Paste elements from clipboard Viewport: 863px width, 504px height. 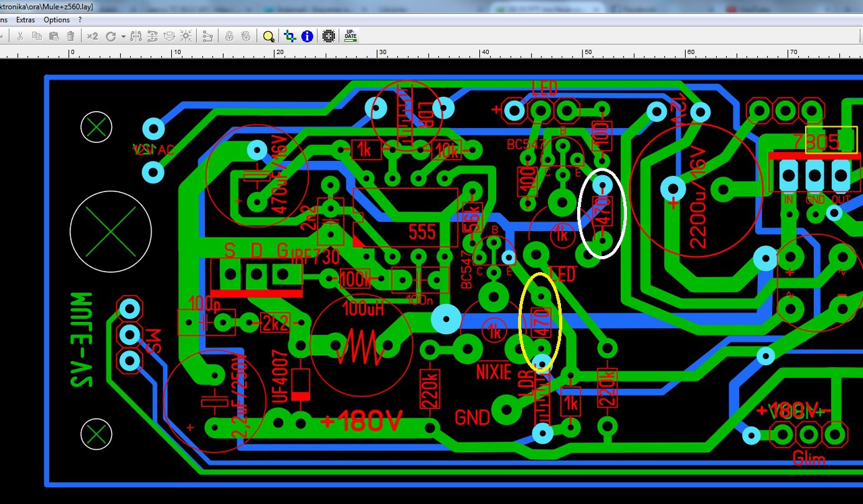click(54, 36)
